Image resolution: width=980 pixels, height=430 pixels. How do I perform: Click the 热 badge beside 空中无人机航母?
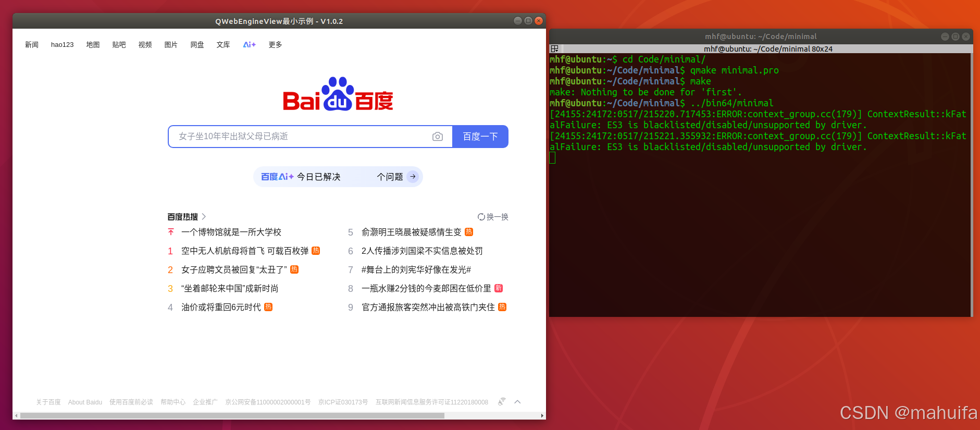click(316, 251)
